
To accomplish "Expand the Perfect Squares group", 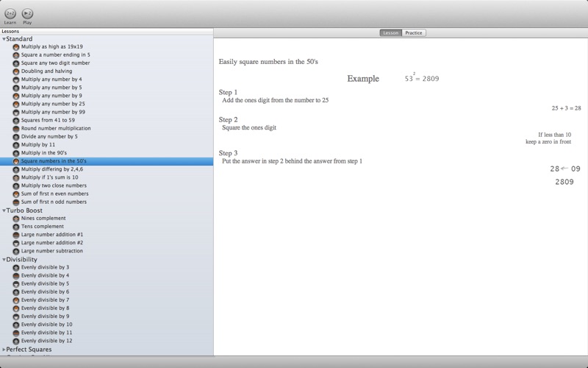I will pyautogui.click(x=4, y=350).
